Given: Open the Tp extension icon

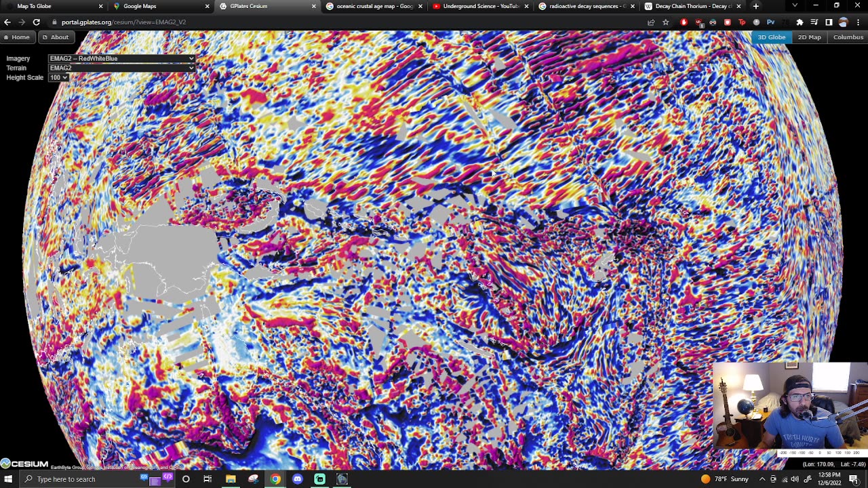Looking at the screenshot, I should click(x=742, y=22).
